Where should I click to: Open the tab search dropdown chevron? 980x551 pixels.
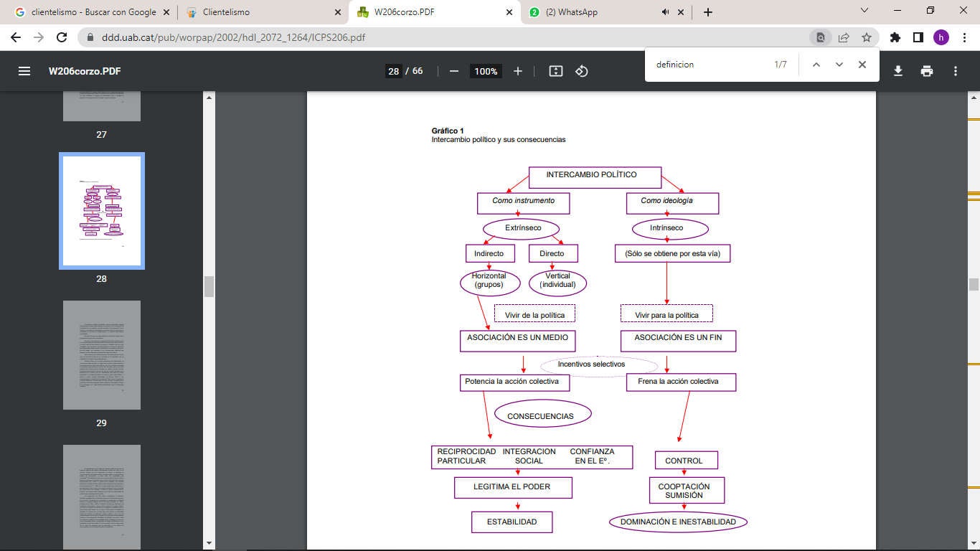pyautogui.click(x=864, y=11)
